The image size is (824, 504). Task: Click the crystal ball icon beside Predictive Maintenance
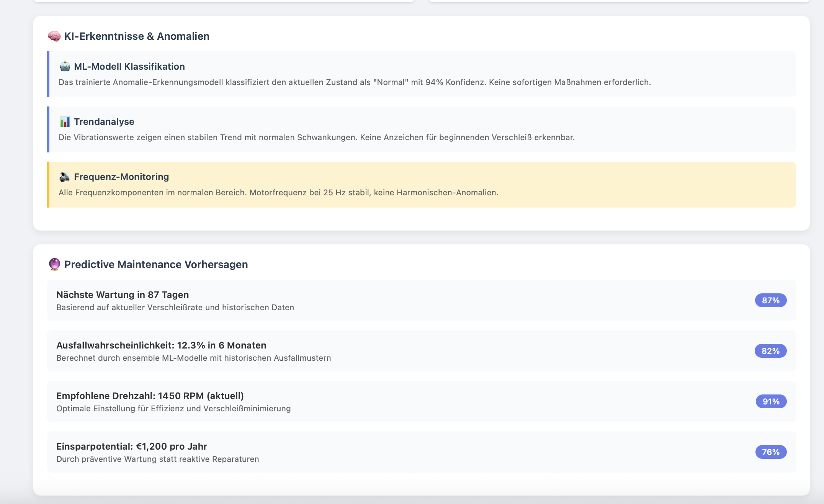click(x=54, y=264)
